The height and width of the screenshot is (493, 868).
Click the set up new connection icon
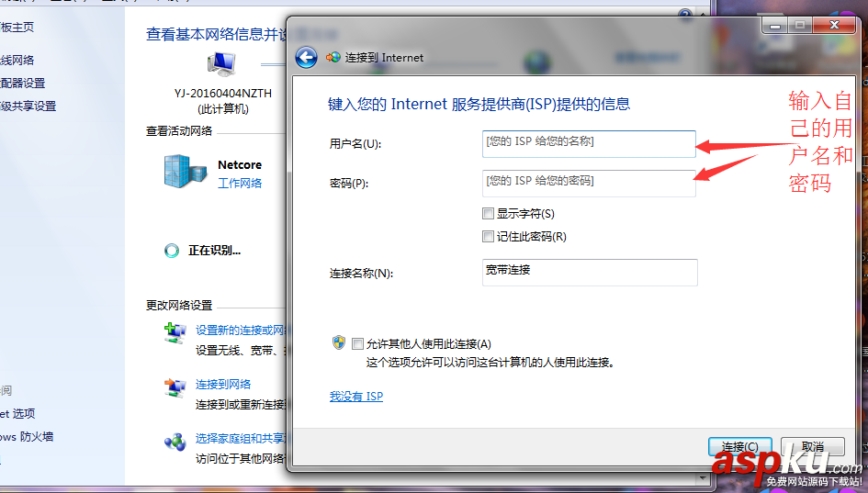pyautogui.click(x=175, y=333)
